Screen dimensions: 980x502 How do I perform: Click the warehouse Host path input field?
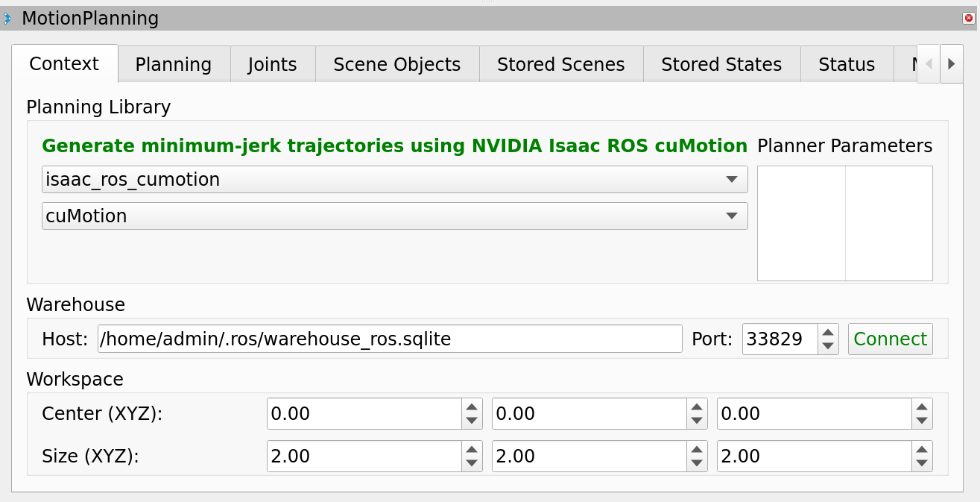(389, 339)
